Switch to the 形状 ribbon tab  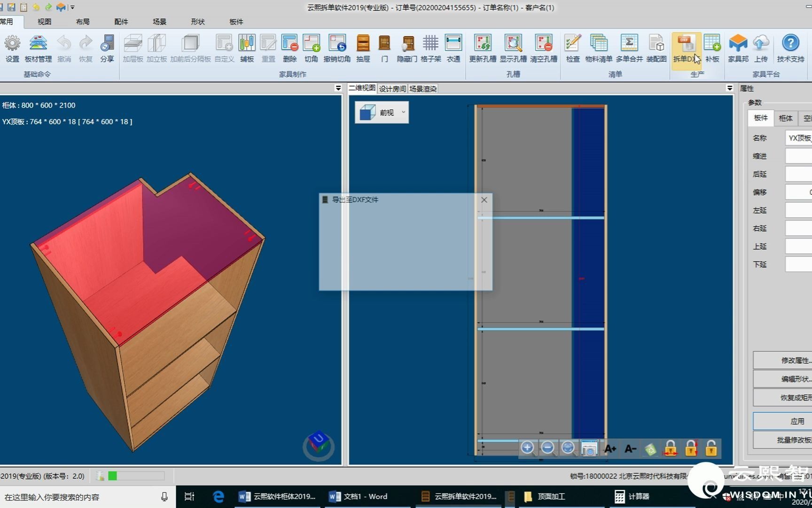198,22
